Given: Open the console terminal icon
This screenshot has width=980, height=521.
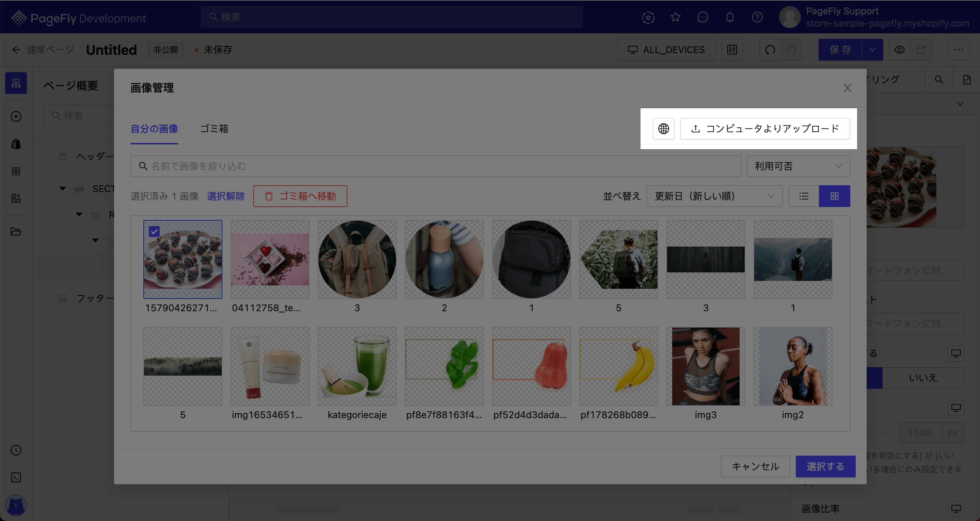Looking at the screenshot, I should (16, 478).
